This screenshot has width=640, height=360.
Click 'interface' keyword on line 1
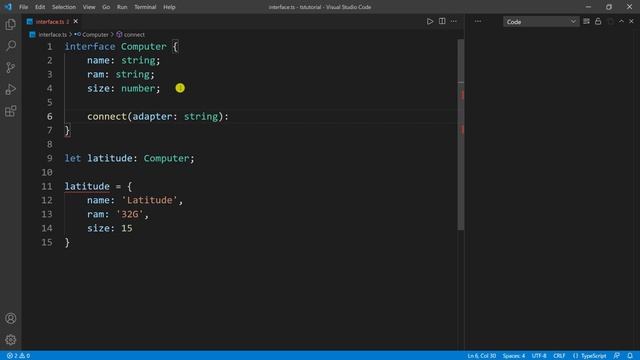click(x=90, y=47)
